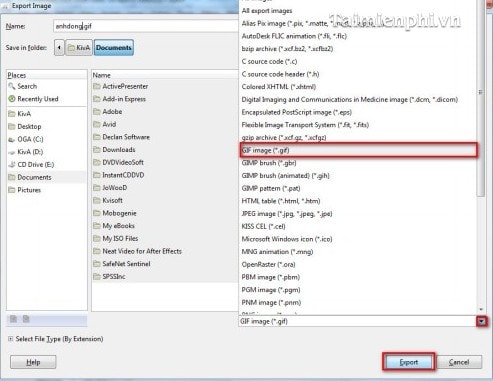The height and width of the screenshot is (381, 493).
Task: Choose GIF image (*.gif) from the list
Action: (359, 150)
